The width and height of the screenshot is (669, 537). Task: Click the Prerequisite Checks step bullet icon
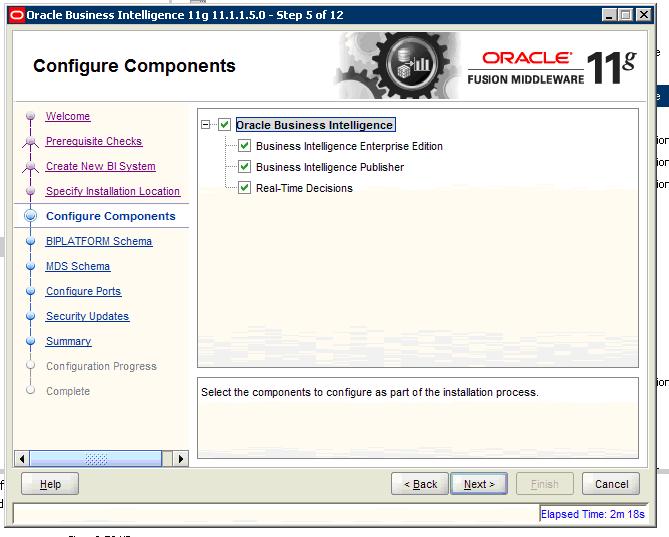tap(30, 141)
